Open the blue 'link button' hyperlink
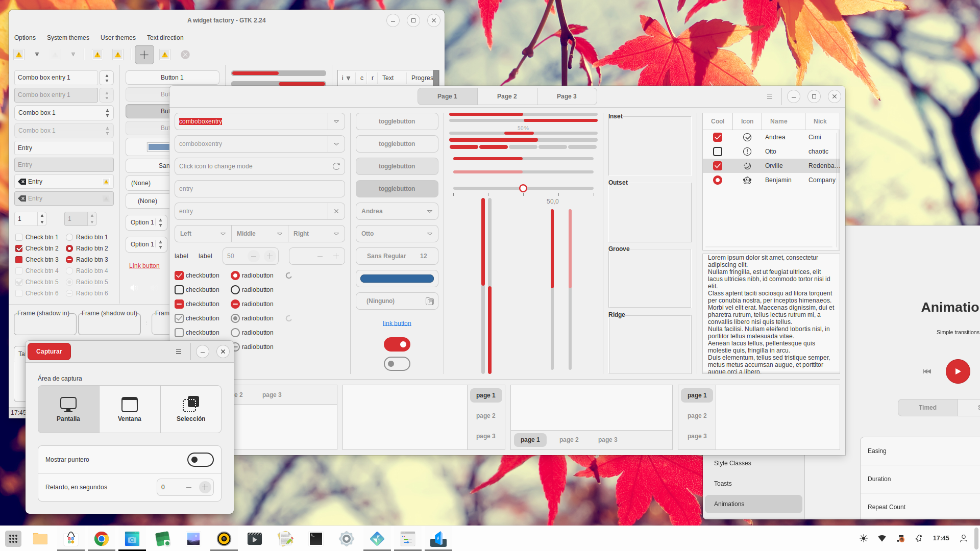The image size is (980, 551). pos(397,323)
